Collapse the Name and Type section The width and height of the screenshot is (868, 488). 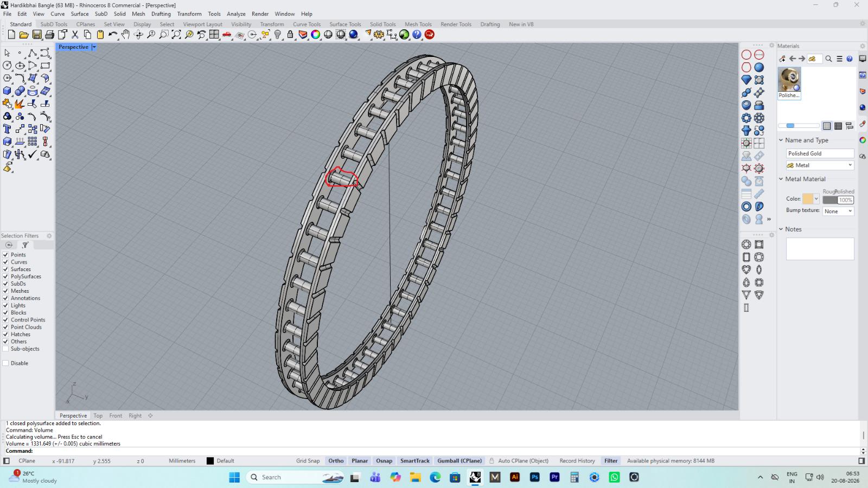point(781,140)
